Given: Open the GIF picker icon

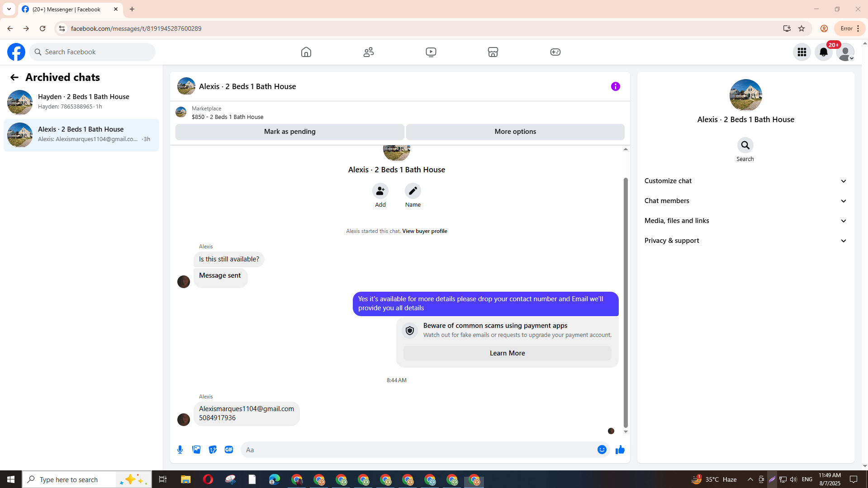Looking at the screenshot, I should click(x=229, y=450).
